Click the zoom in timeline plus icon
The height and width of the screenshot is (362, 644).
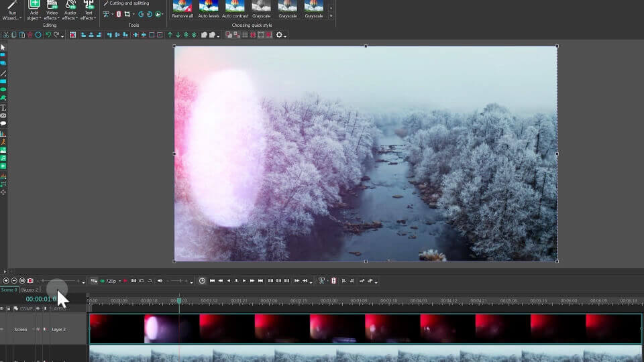tap(6, 281)
